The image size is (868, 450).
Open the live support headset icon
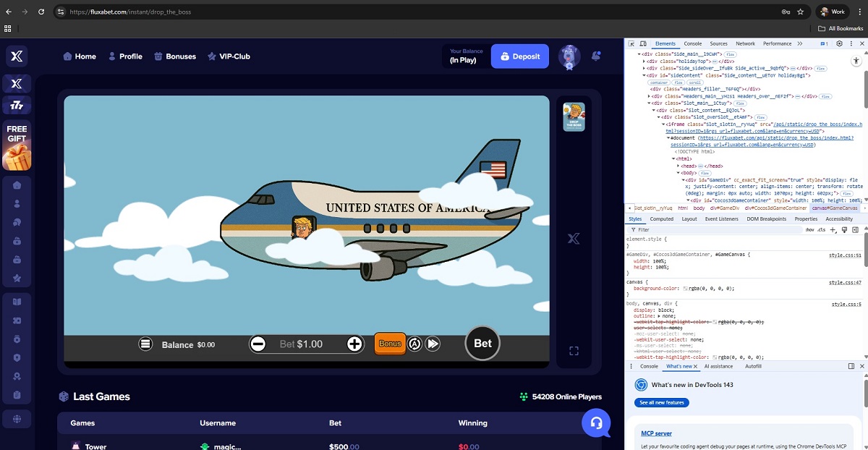(x=596, y=423)
